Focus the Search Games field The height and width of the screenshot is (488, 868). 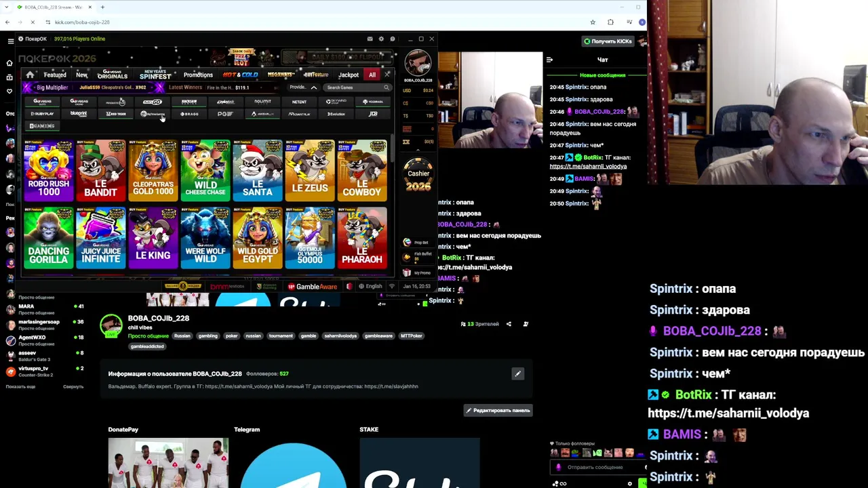pyautogui.click(x=357, y=87)
